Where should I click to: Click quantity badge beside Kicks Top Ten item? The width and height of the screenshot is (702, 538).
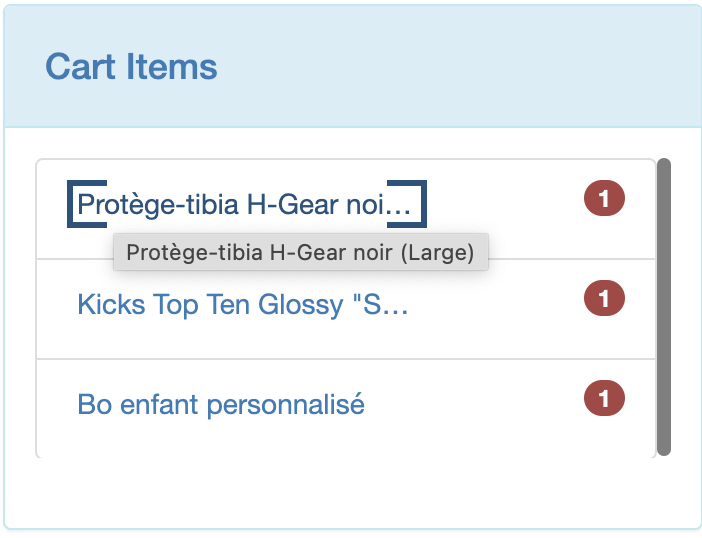click(604, 298)
